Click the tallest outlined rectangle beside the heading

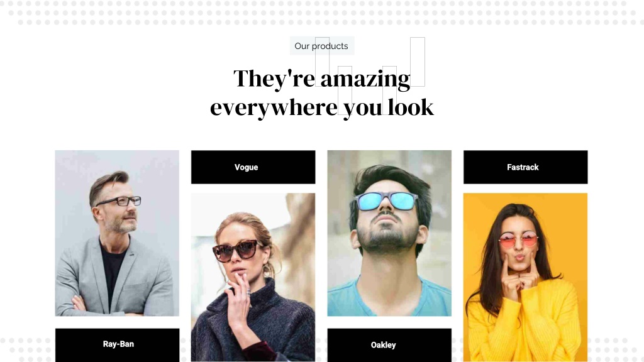pyautogui.click(x=418, y=62)
